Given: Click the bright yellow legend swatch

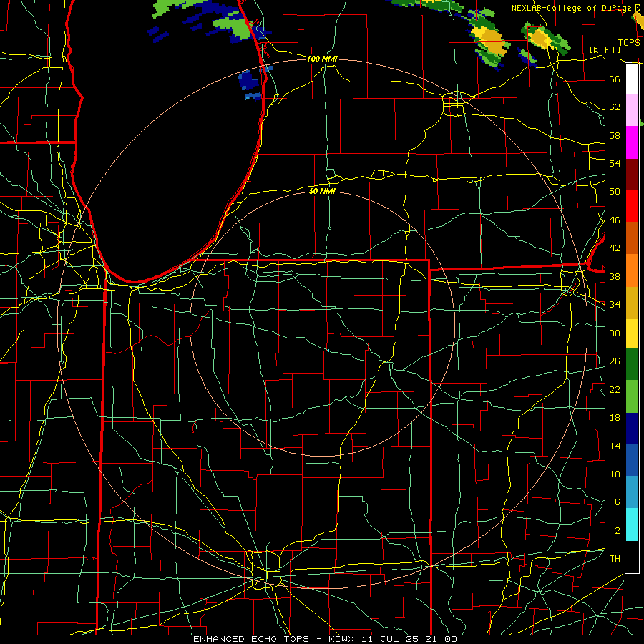Looking at the screenshot, I should click(x=632, y=333).
